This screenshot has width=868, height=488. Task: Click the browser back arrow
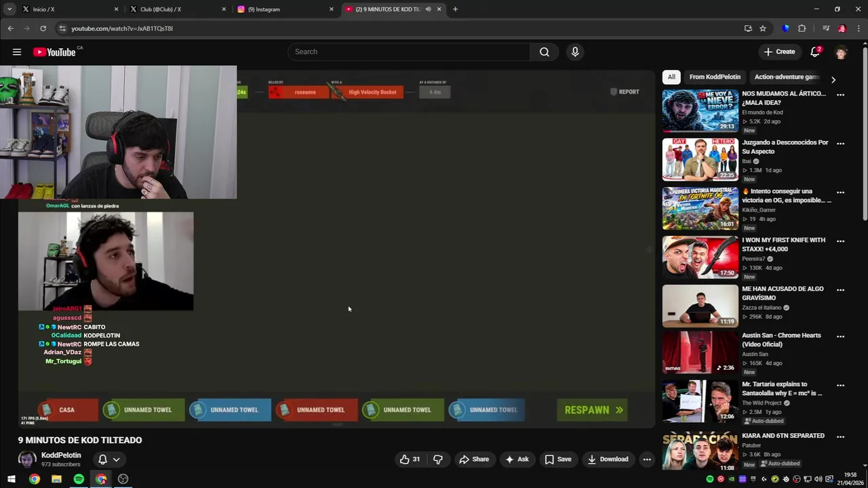click(x=10, y=28)
